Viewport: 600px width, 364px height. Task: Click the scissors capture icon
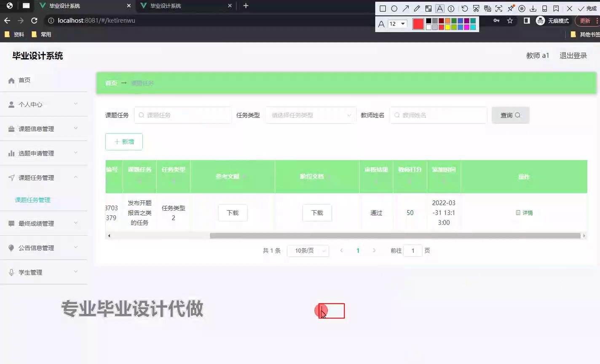pos(476,8)
